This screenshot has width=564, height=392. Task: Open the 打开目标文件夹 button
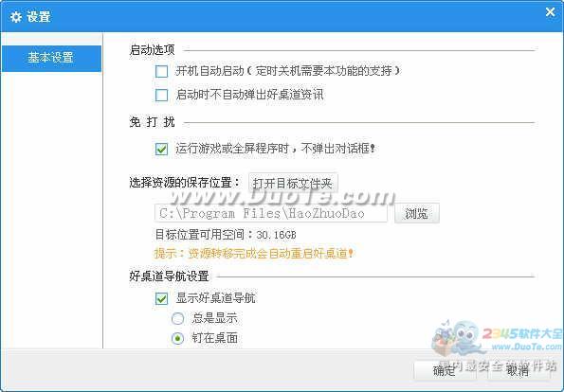click(x=293, y=184)
